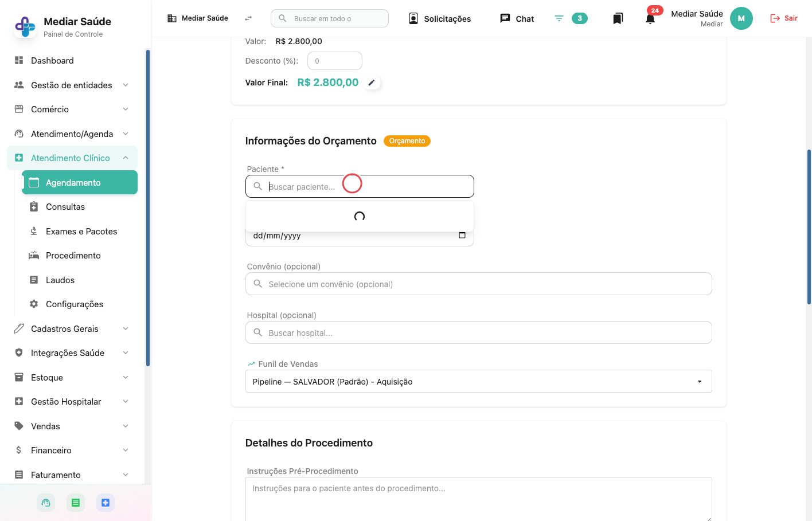
Task: Click the Instruções Pré-Procedimento textarea
Action: coord(478,499)
